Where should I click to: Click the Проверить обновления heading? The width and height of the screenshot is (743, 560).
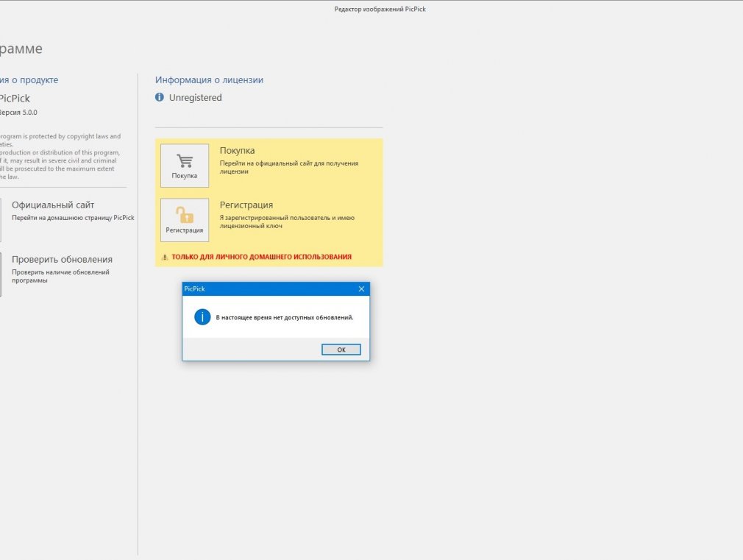point(62,259)
